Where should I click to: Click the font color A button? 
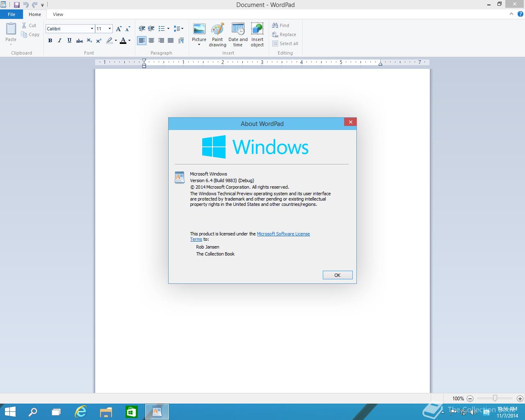(123, 41)
